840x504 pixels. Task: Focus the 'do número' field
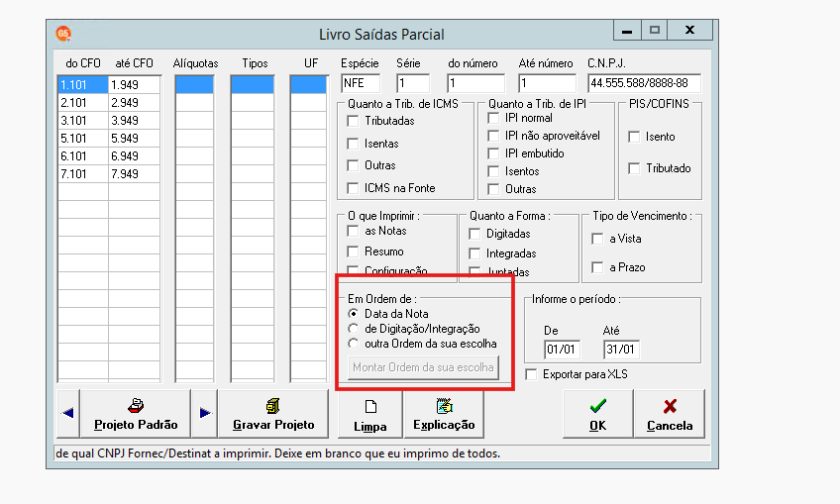click(x=475, y=83)
